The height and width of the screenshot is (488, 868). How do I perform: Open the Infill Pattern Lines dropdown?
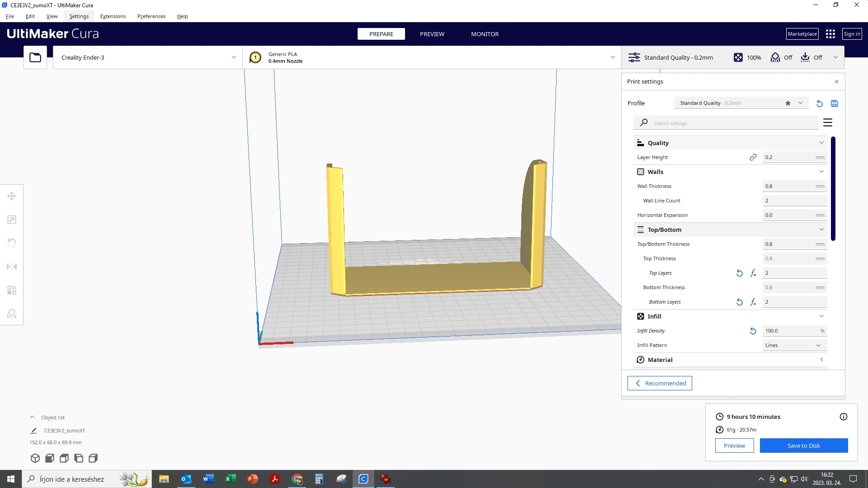coord(795,345)
